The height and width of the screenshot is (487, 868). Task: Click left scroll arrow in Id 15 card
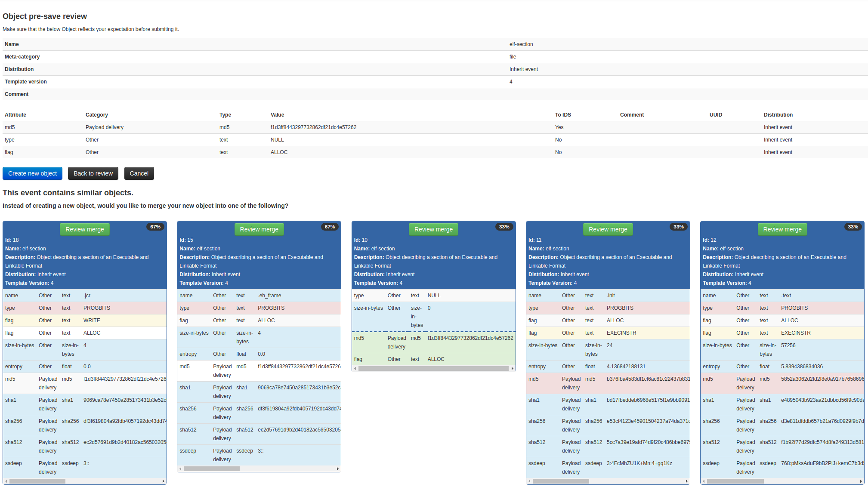point(180,469)
